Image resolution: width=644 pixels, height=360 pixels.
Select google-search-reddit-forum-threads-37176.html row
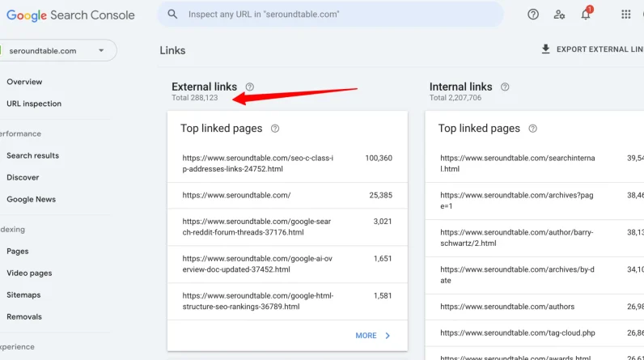287,227
